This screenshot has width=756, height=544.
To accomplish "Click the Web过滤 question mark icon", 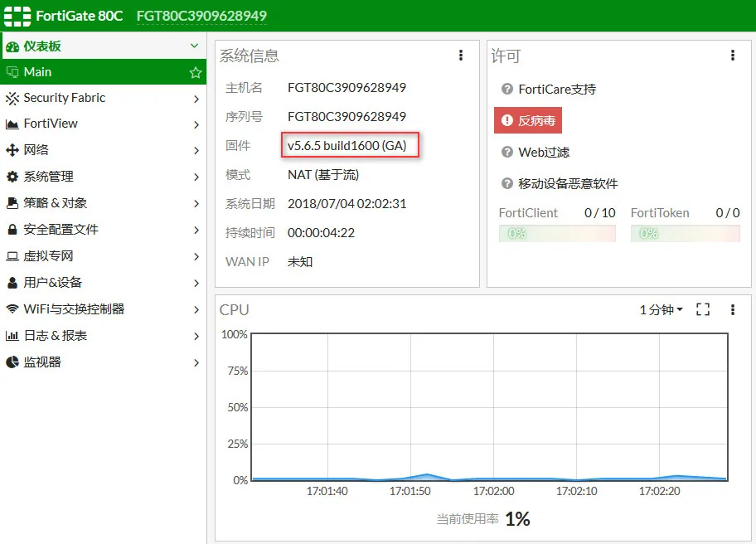I will pos(506,153).
